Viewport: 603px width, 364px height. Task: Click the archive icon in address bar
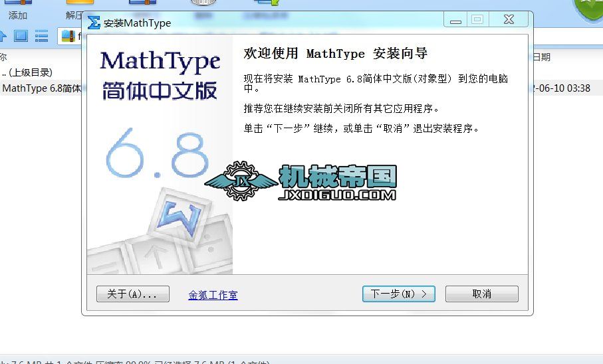(68, 36)
